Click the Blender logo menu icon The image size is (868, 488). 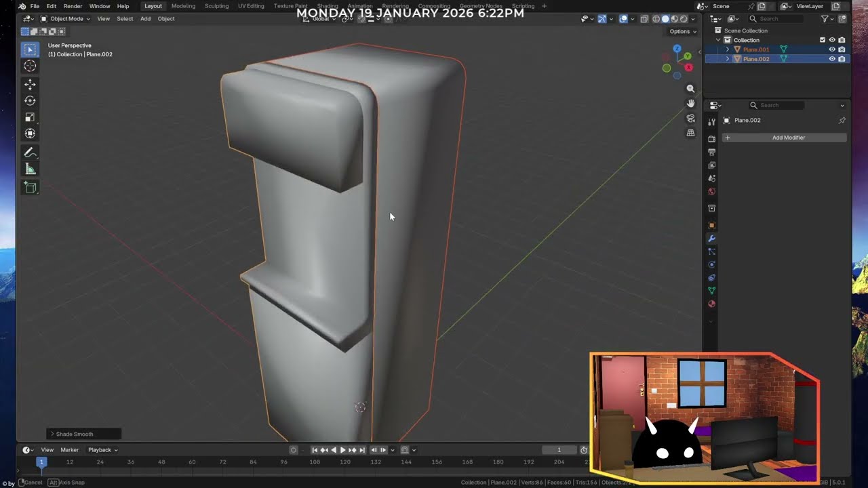[x=22, y=6]
